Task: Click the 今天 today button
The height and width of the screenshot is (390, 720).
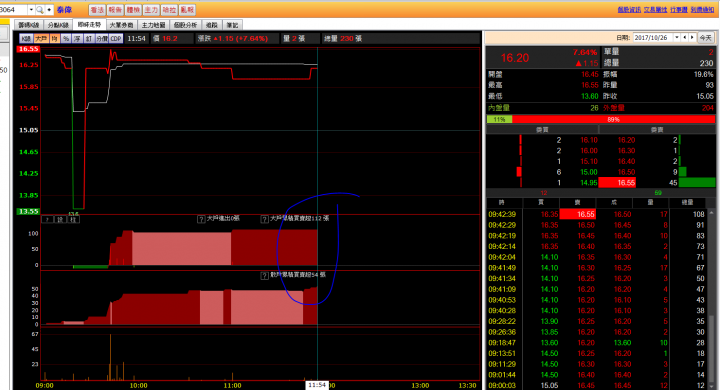Action: pyautogui.click(x=706, y=38)
